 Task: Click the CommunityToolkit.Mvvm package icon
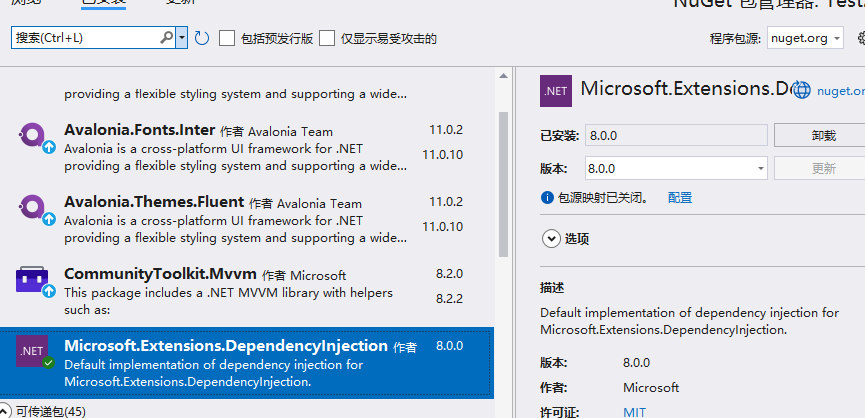32,281
